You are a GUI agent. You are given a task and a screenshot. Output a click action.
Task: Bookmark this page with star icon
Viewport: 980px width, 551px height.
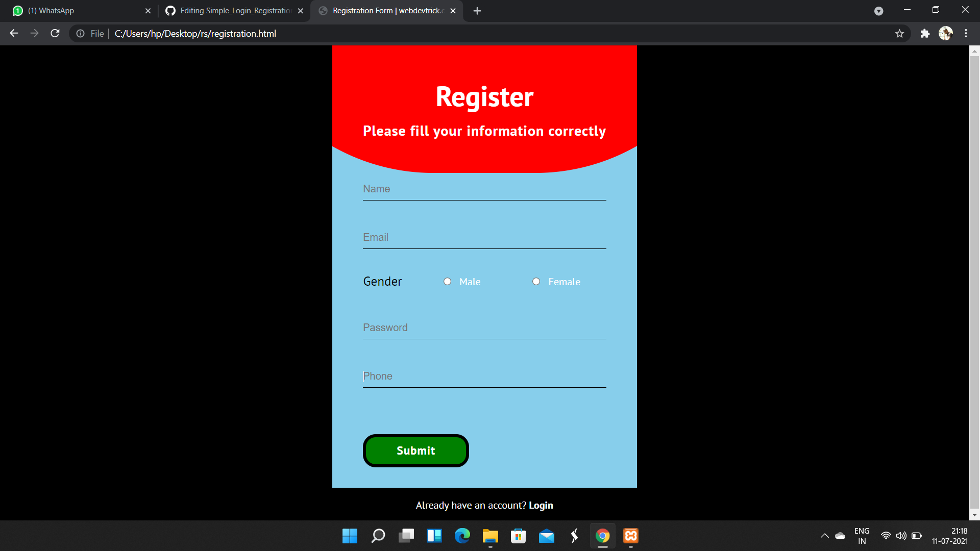[x=899, y=34]
